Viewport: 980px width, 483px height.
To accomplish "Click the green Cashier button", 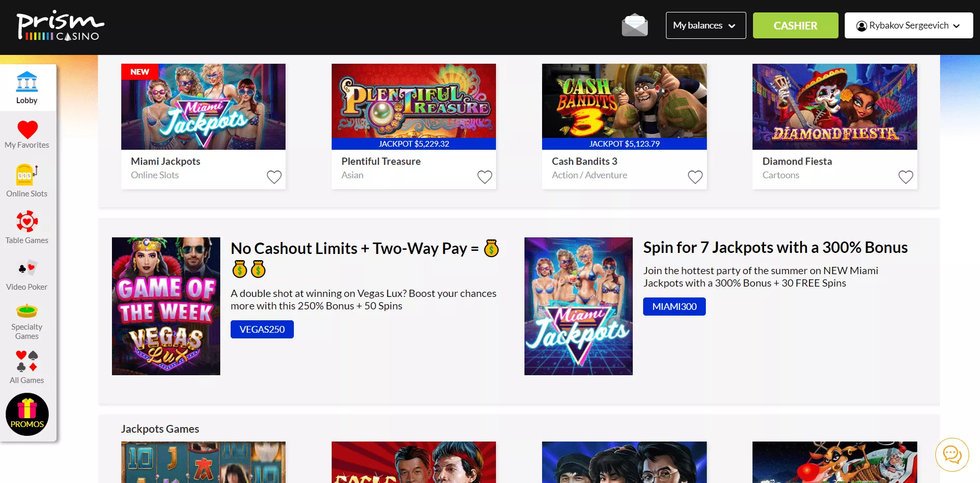I will coord(795,25).
